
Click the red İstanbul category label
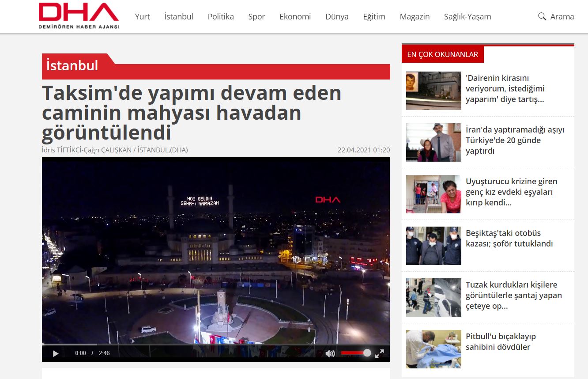pyautogui.click(x=72, y=66)
